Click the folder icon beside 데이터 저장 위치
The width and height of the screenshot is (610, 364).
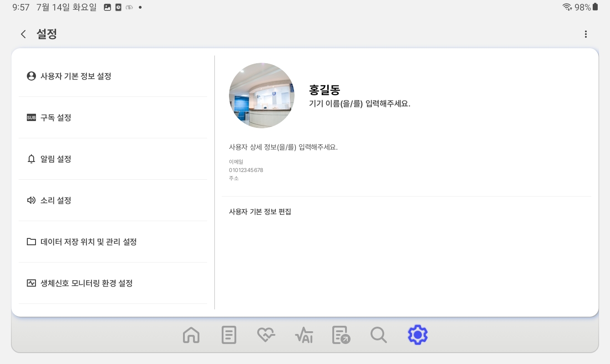click(x=31, y=242)
